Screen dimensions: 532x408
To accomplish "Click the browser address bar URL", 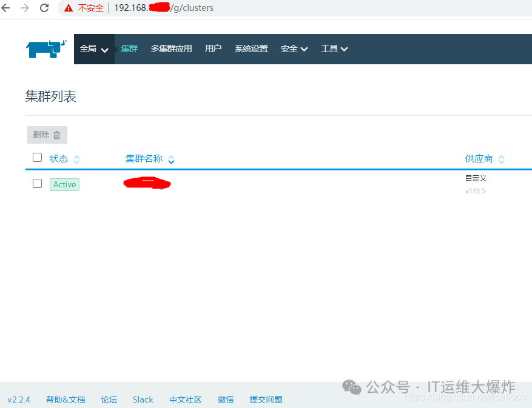I will click(164, 8).
